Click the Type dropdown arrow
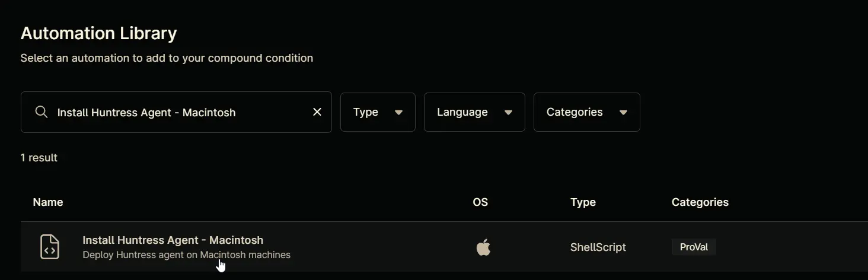The image size is (868, 280). (x=398, y=113)
